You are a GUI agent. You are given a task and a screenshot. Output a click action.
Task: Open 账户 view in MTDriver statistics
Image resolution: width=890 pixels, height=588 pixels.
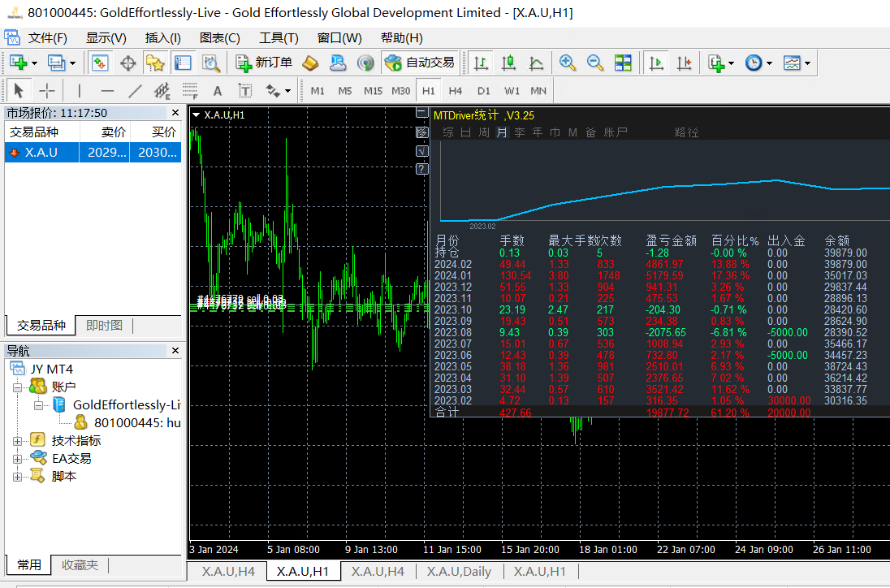point(616,132)
